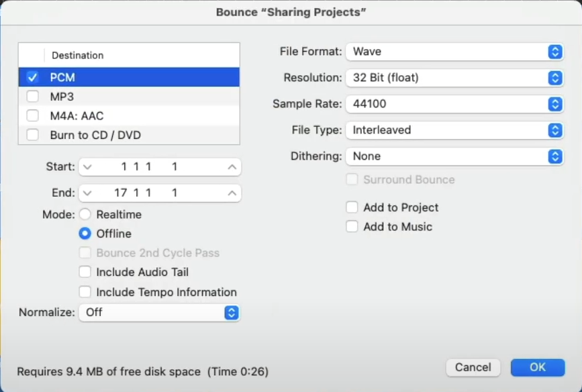Enable Include Tempo Information
The image size is (582, 392).
pyautogui.click(x=85, y=292)
